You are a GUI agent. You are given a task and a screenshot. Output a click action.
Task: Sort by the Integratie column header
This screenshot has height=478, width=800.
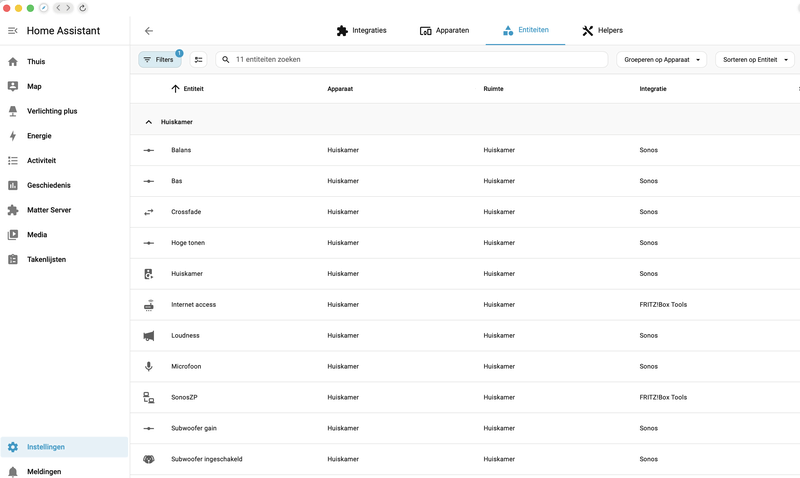[653, 89]
